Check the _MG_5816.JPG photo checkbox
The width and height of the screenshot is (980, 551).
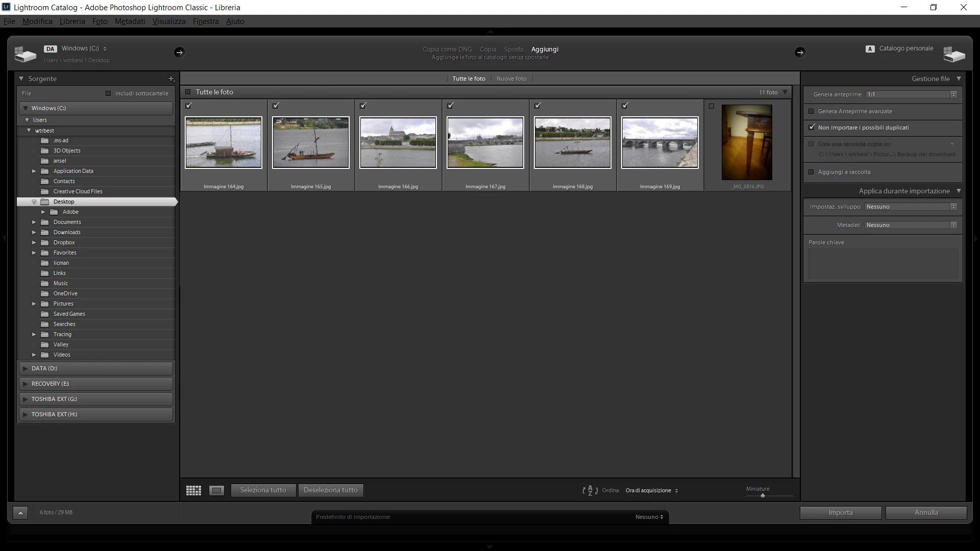tap(712, 106)
